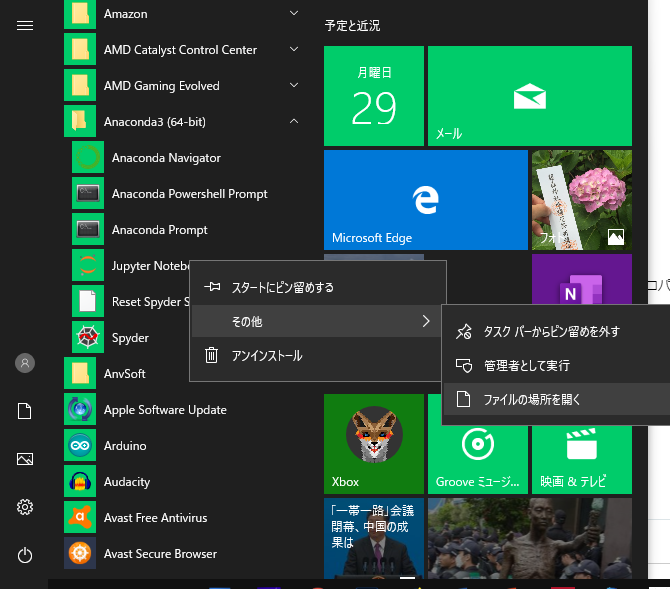
Task: Expand AMD Catalyst Control Center chevron
Action: pos(294,49)
